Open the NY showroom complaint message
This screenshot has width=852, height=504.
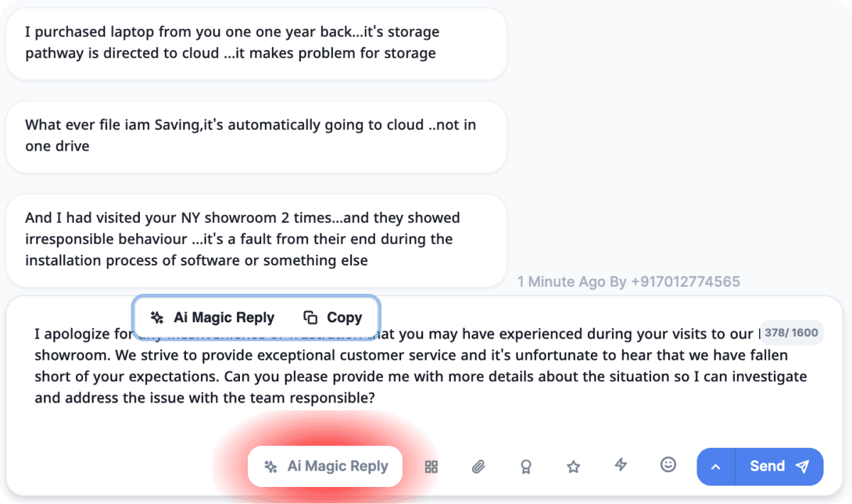pyautogui.click(x=256, y=239)
